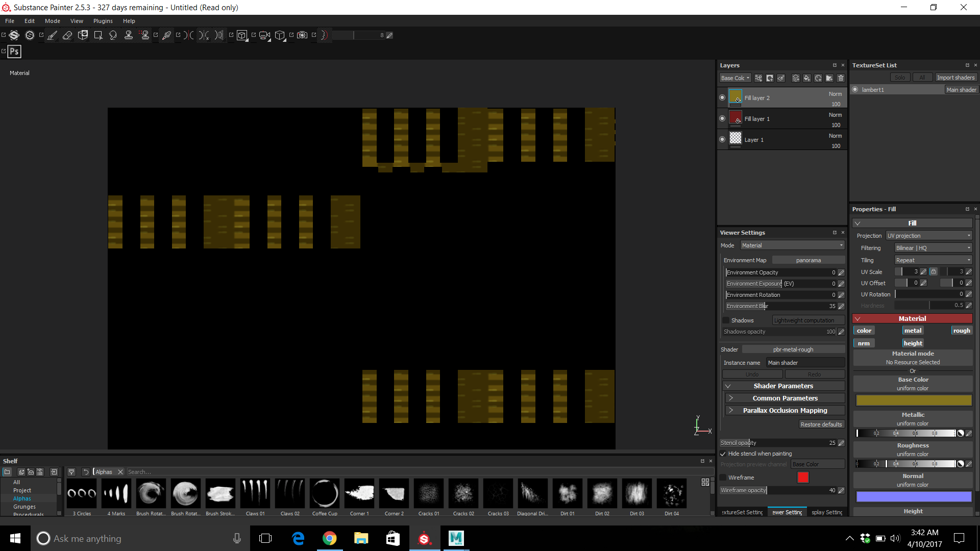The height and width of the screenshot is (551, 980).
Task: Open the Base Color uniform color swatch
Action: [x=914, y=400]
